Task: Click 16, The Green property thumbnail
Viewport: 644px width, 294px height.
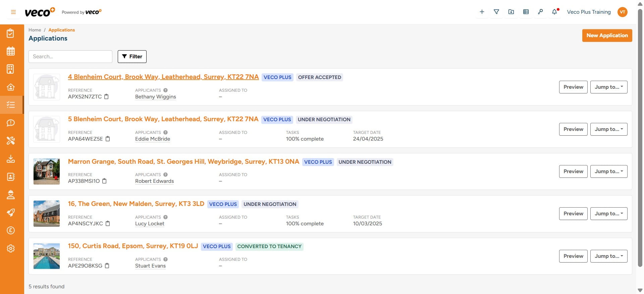Action: tap(47, 214)
